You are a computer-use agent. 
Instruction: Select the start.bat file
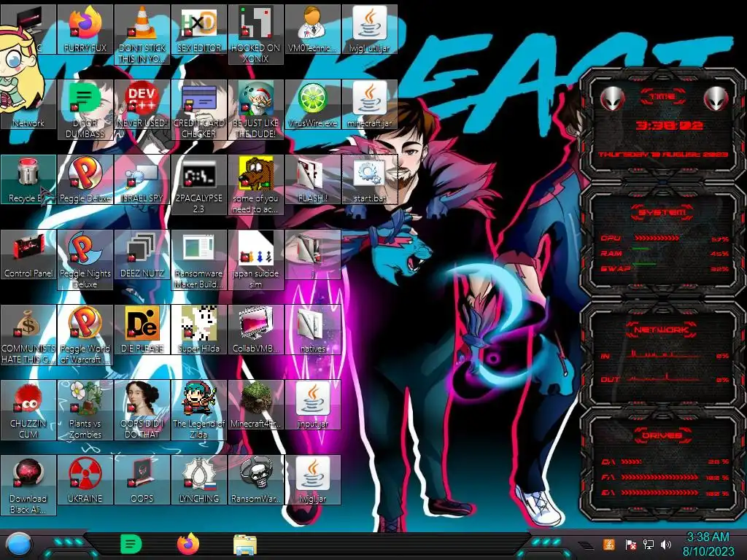(370, 179)
